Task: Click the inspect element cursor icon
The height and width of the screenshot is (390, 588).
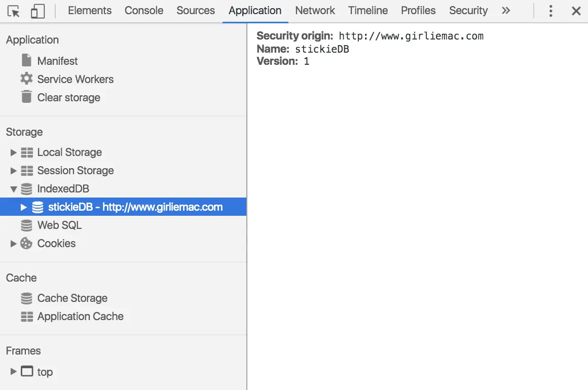Action: tap(14, 11)
